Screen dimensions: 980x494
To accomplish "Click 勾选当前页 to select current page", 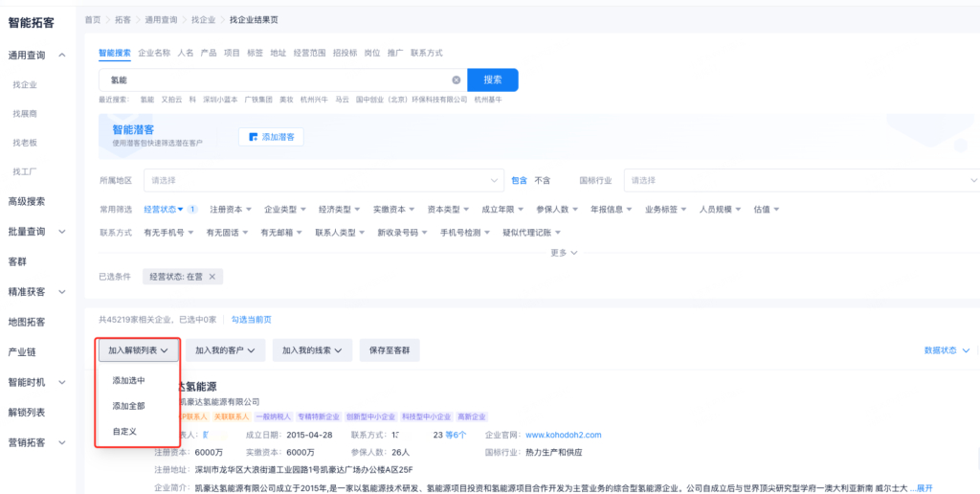I will pos(252,320).
